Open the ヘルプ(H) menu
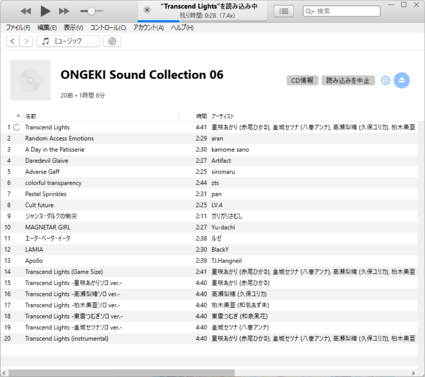This screenshot has width=425, height=377. tap(182, 28)
